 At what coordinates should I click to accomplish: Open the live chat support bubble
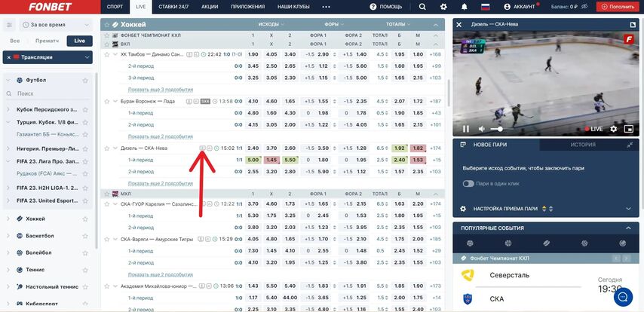click(x=623, y=297)
